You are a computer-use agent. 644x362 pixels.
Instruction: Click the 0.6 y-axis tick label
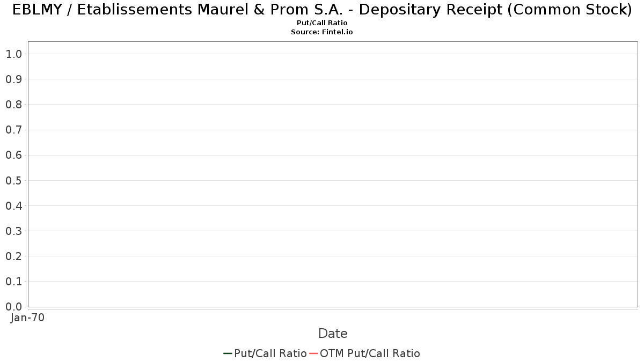click(x=13, y=155)
